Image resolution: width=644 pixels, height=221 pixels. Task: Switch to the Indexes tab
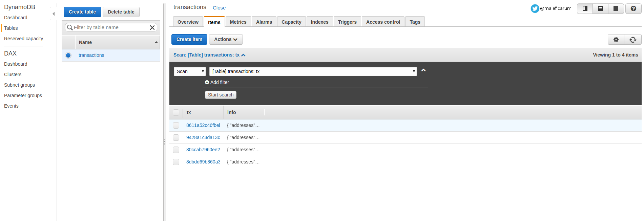coord(319,22)
